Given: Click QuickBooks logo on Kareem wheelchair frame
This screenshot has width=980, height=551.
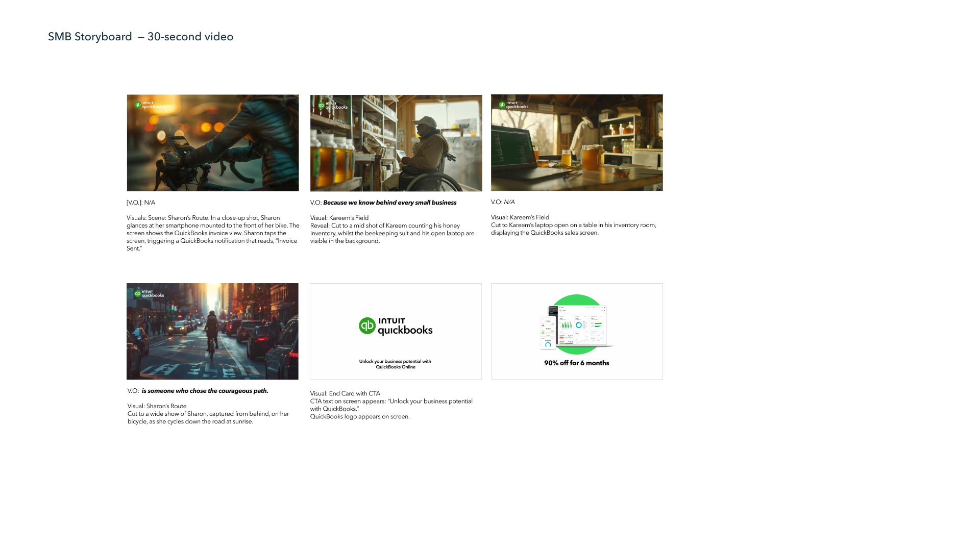Looking at the screenshot, I should 333,106.
